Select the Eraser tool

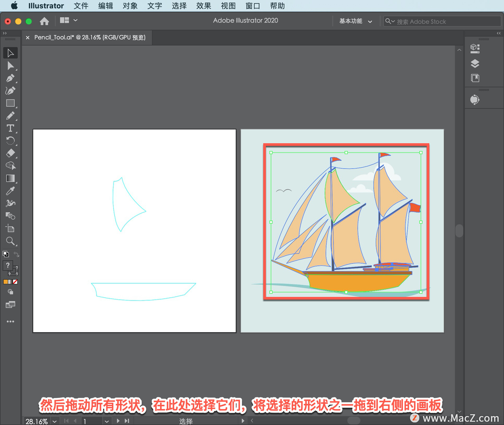10,153
